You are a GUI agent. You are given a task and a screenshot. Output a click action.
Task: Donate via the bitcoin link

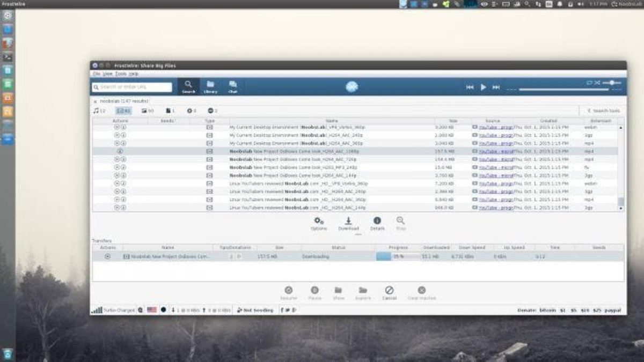(547, 310)
